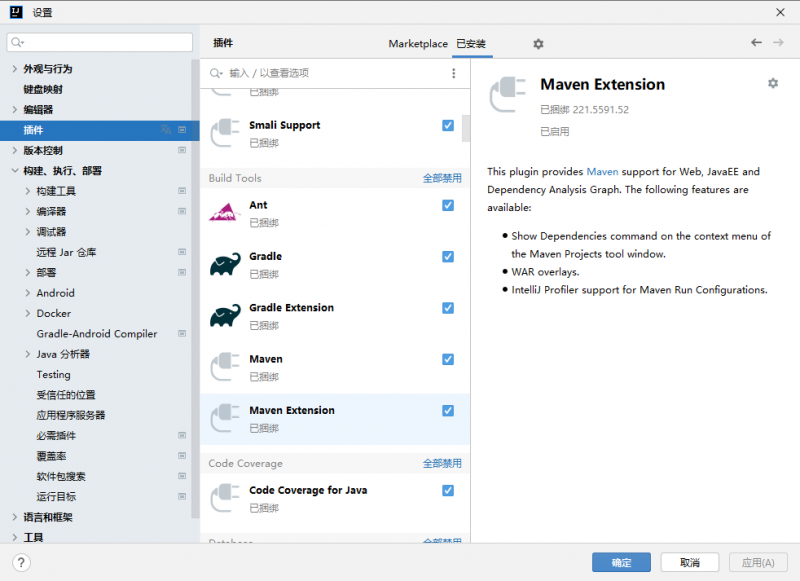Expand the Docker tree node
This screenshot has width=800, height=581.
point(28,314)
